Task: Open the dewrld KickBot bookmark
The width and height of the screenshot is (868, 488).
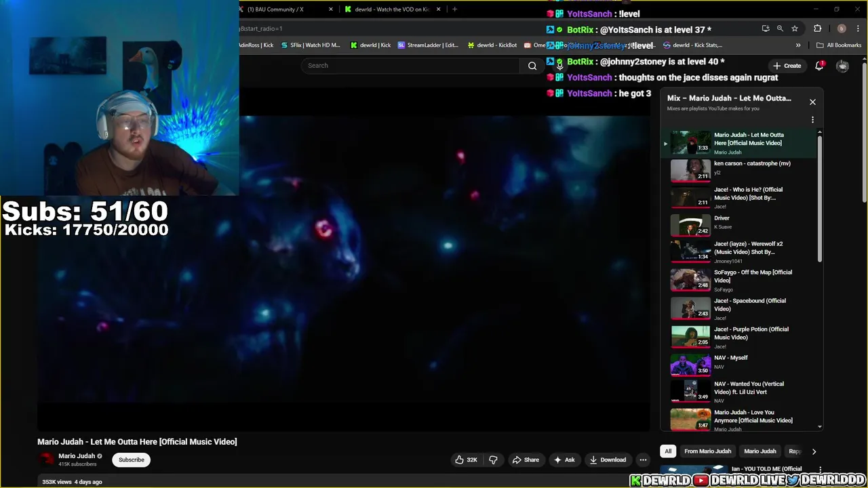Action: [x=492, y=45]
